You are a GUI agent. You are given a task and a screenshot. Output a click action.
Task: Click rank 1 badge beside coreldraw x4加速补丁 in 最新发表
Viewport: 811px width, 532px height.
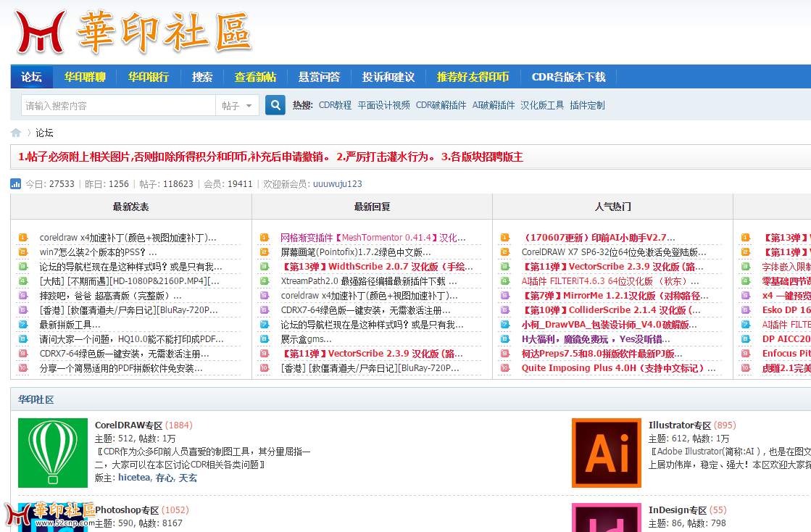pyautogui.click(x=22, y=237)
